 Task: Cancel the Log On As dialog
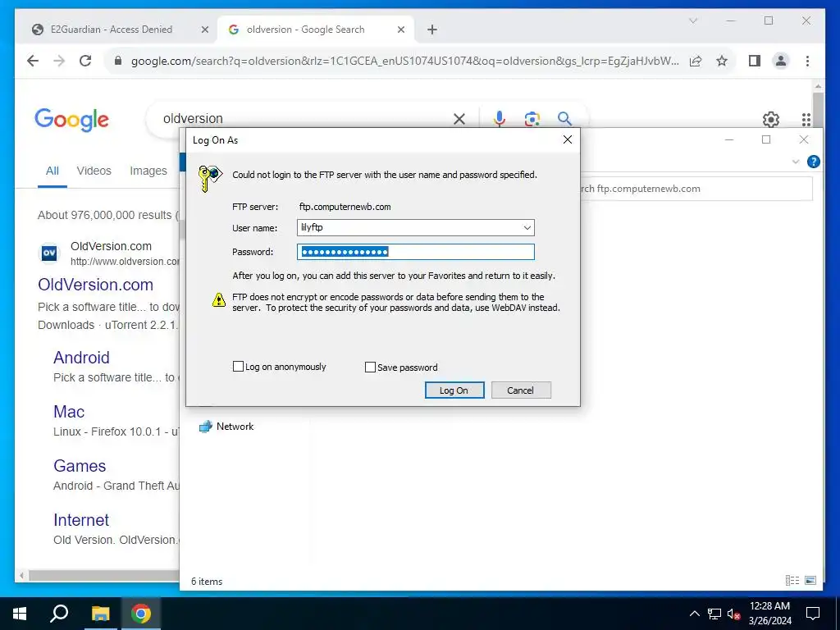point(521,390)
